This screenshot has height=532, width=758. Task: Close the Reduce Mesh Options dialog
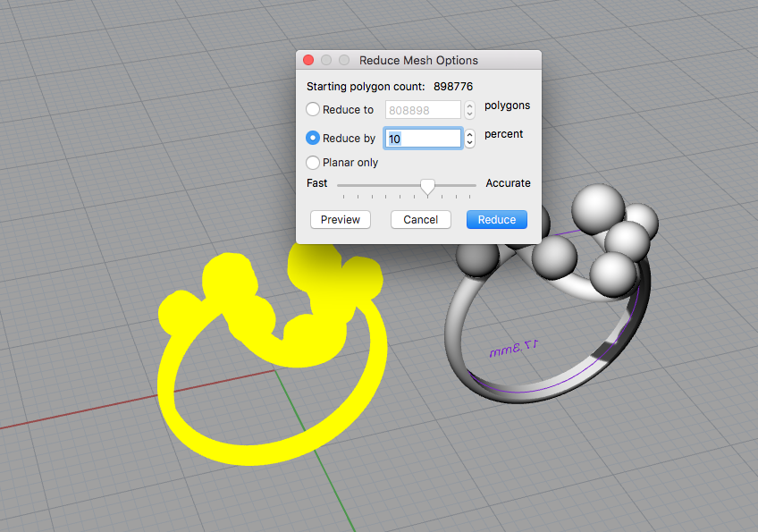coord(308,60)
